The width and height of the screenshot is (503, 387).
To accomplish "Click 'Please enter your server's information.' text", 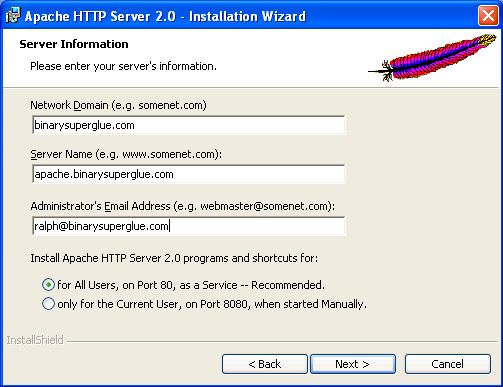I will pyautogui.click(x=123, y=66).
